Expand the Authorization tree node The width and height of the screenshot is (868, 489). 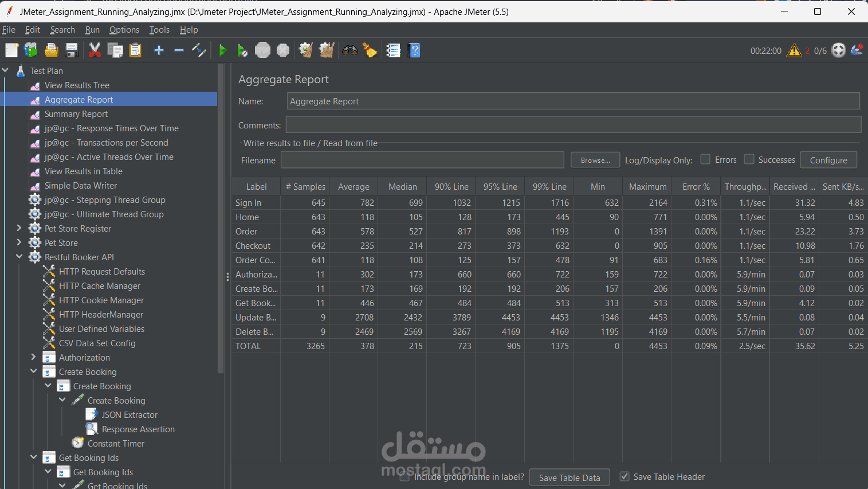point(33,357)
